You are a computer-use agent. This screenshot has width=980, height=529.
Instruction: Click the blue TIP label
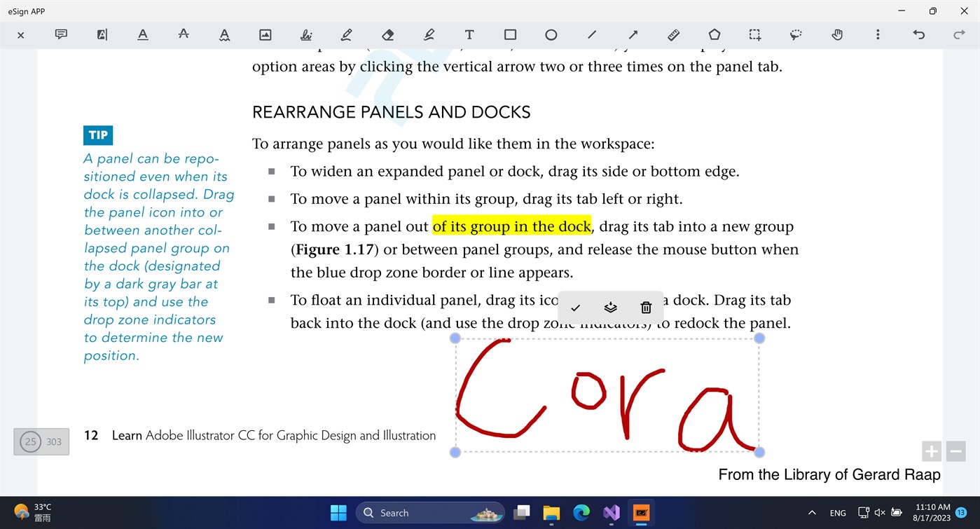point(98,135)
